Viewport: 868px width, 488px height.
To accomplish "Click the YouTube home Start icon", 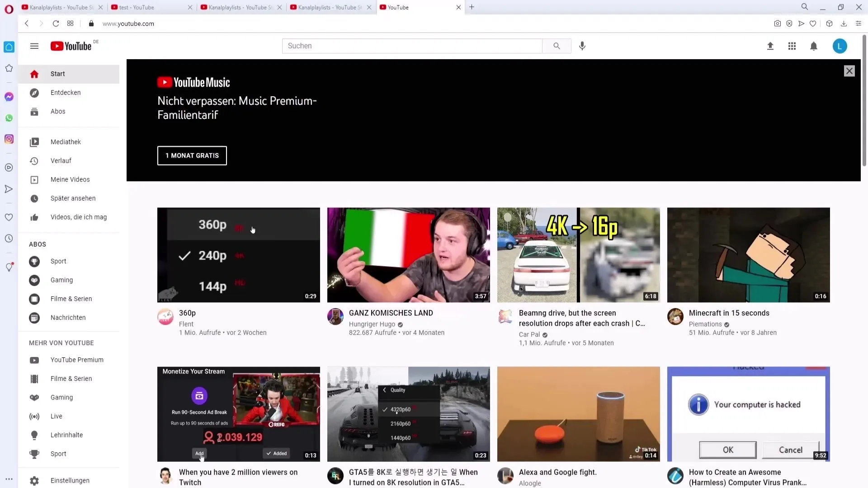I will (34, 73).
